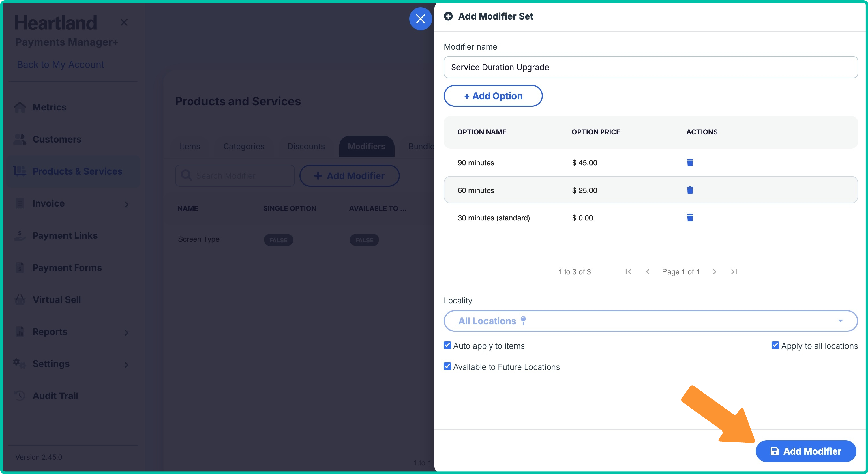Expand the Reports submenu chevron

[127, 333]
